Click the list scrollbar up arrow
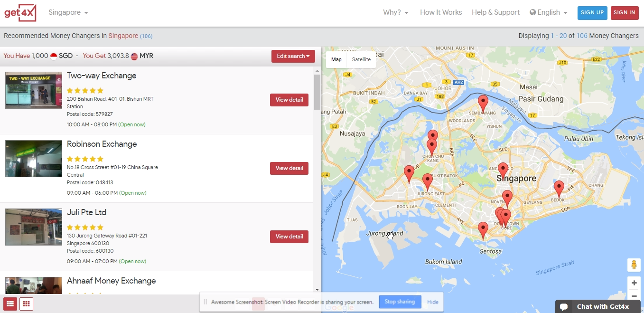 (x=317, y=71)
